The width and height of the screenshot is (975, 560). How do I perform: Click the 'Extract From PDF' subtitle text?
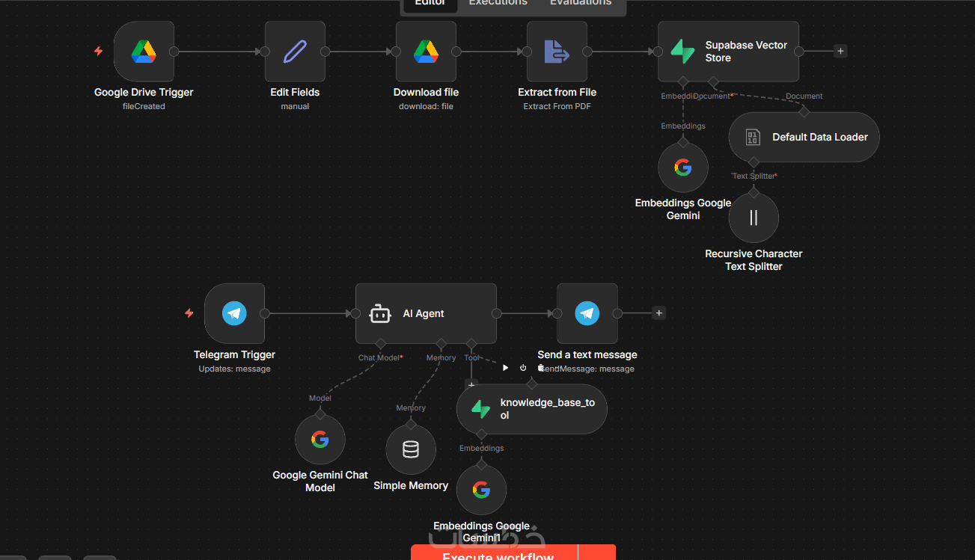(557, 106)
